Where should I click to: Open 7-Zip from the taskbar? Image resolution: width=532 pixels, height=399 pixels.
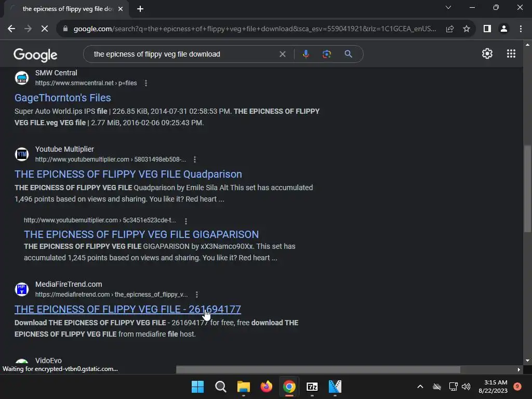click(312, 387)
